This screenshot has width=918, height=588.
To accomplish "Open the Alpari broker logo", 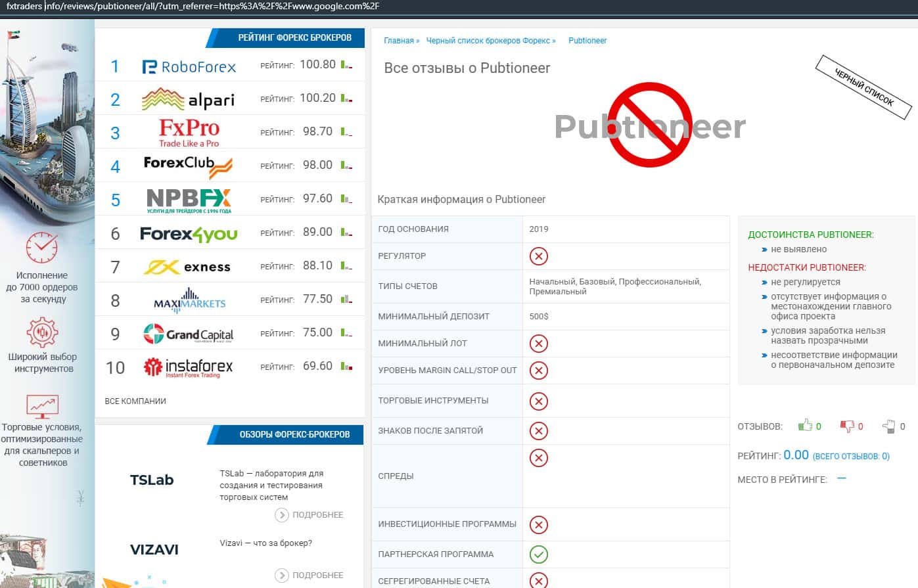I will coord(188,100).
